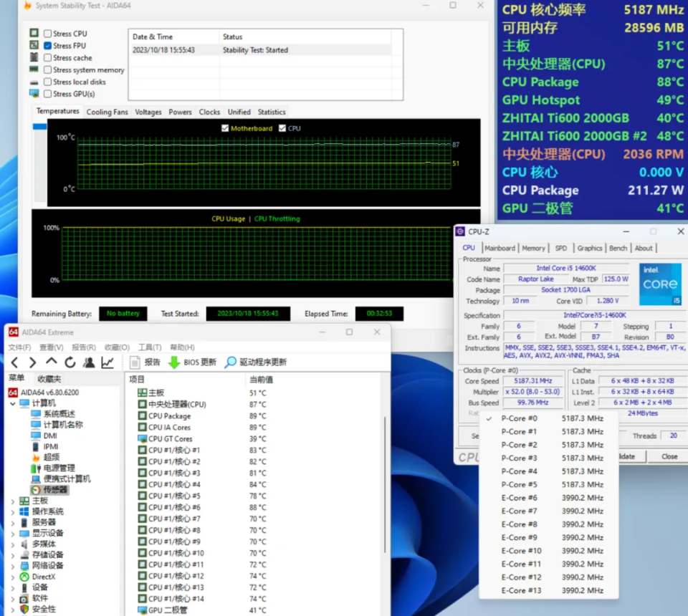Image resolution: width=688 pixels, height=616 pixels.
Task: Select 计算机名称 in the AIDA64 tree
Action: (x=63, y=425)
